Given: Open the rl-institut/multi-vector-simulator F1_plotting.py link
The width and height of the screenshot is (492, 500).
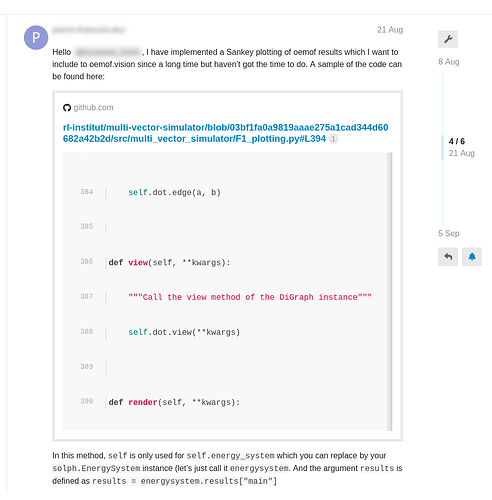Looking at the screenshot, I should pos(225,133).
